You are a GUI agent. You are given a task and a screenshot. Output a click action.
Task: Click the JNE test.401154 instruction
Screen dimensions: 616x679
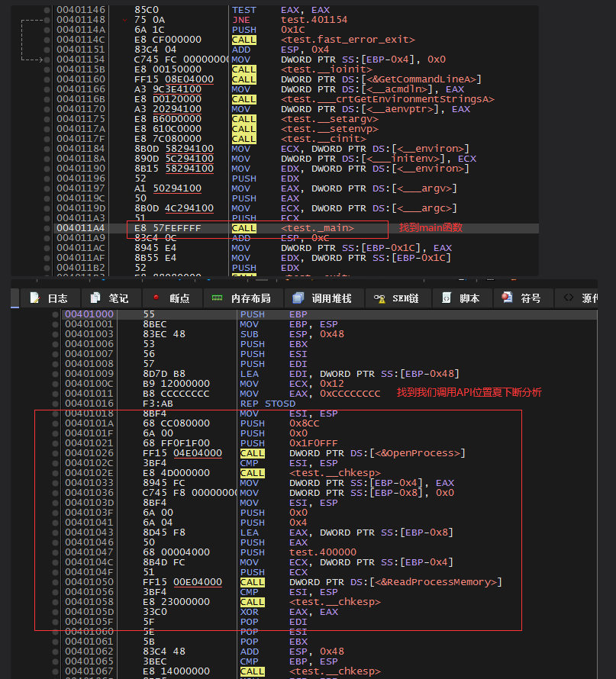pyautogui.click(x=289, y=20)
